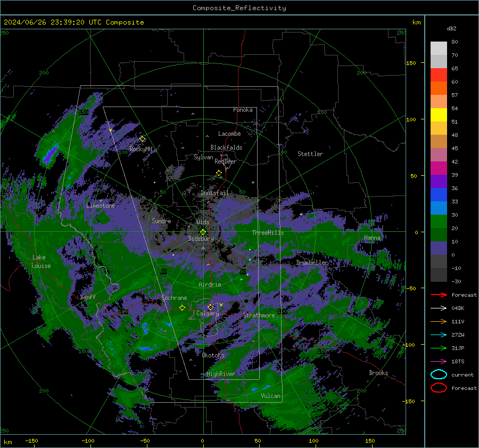
Task: Click the white plus marker west of Stettler
Action: pyautogui.click(x=301, y=214)
